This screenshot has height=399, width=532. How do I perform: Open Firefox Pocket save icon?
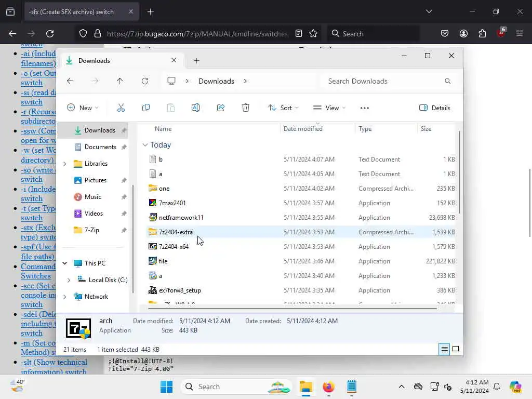[x=445, y=34]
